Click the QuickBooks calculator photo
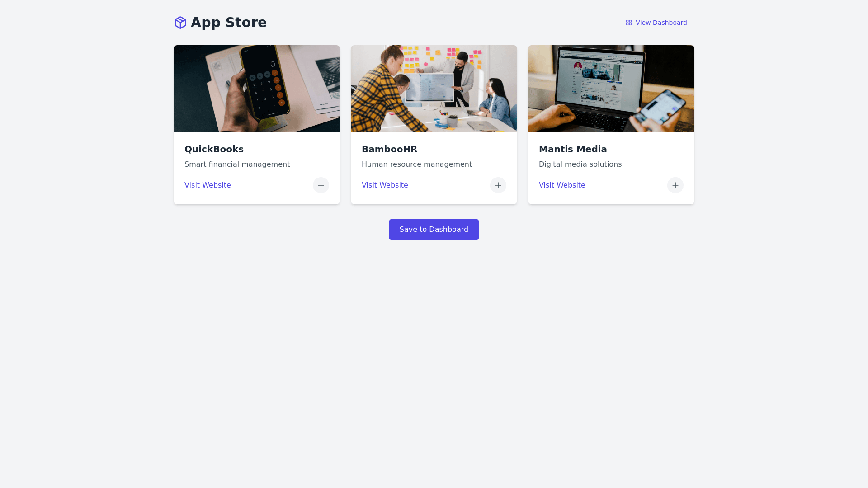868x488 pixels. (x=257, y=89)
